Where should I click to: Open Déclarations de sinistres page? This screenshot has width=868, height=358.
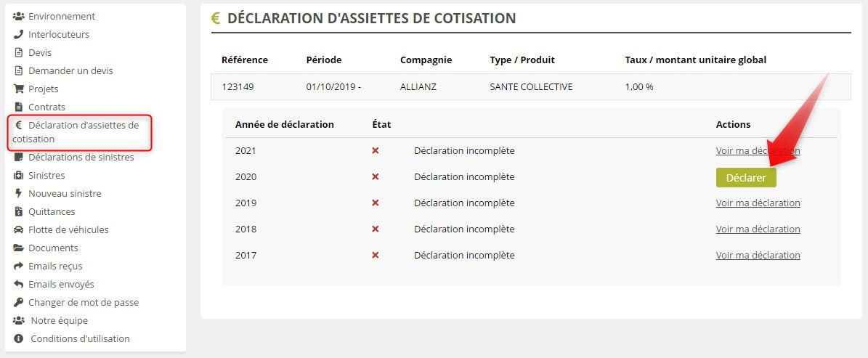point(81,158)
